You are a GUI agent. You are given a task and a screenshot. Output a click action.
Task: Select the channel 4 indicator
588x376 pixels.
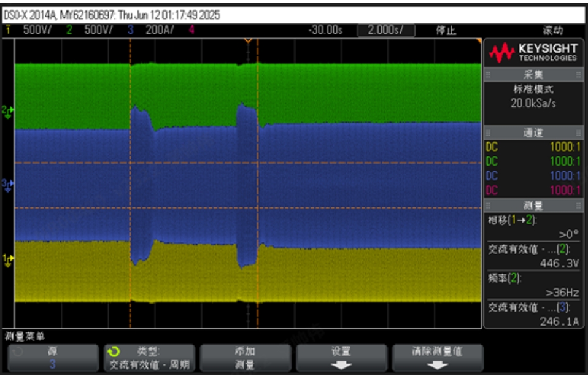click(x=191, y=29)
